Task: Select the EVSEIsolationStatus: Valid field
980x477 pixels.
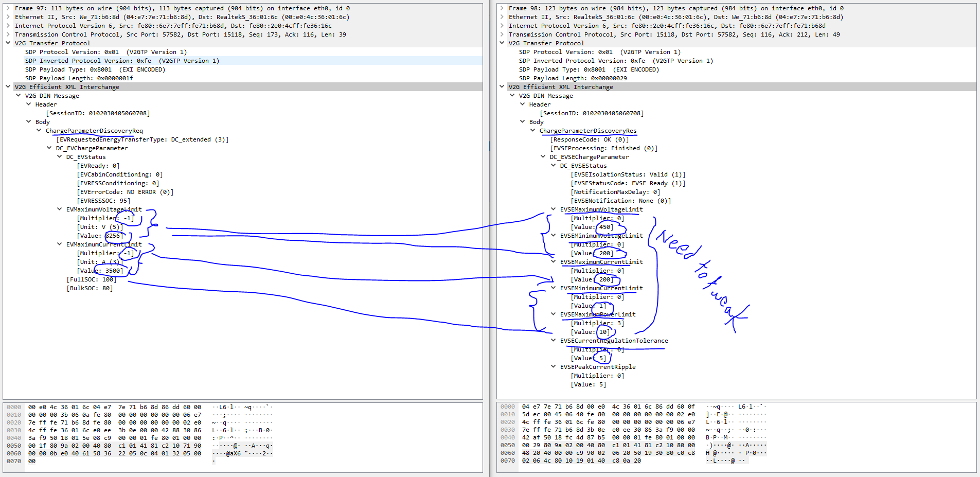Action: [x=628, y=174]
